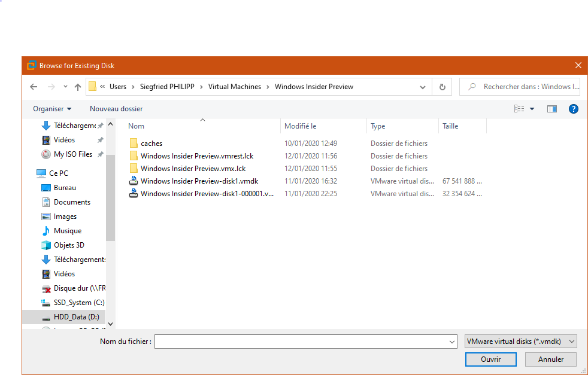
Task: Sort files by Type column
Action: (378, 126)
